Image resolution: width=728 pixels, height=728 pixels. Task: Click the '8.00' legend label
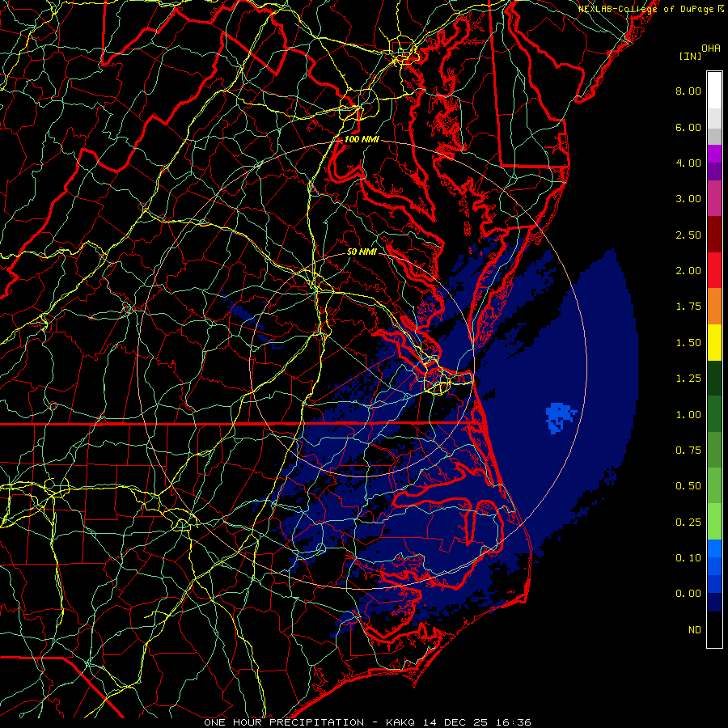(688, 91)
